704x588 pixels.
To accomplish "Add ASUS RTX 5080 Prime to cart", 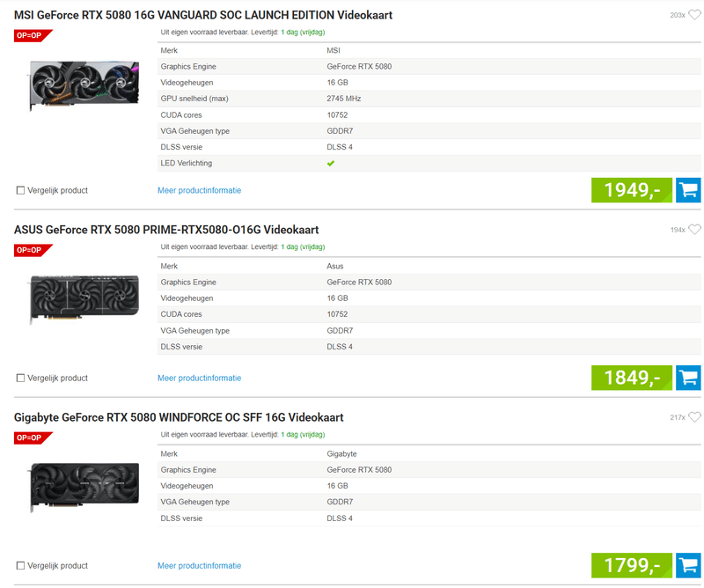I will click(688, 378).
